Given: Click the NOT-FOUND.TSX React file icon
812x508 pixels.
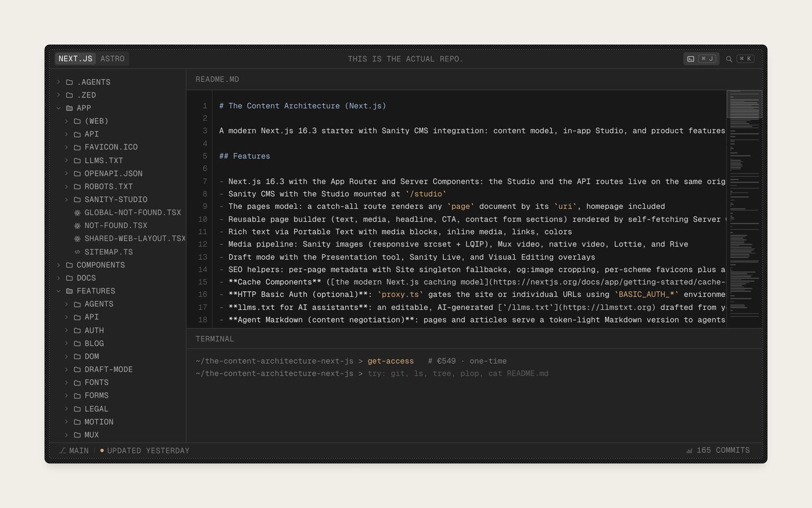Looking at the screenshot, I should coord(77,225).
